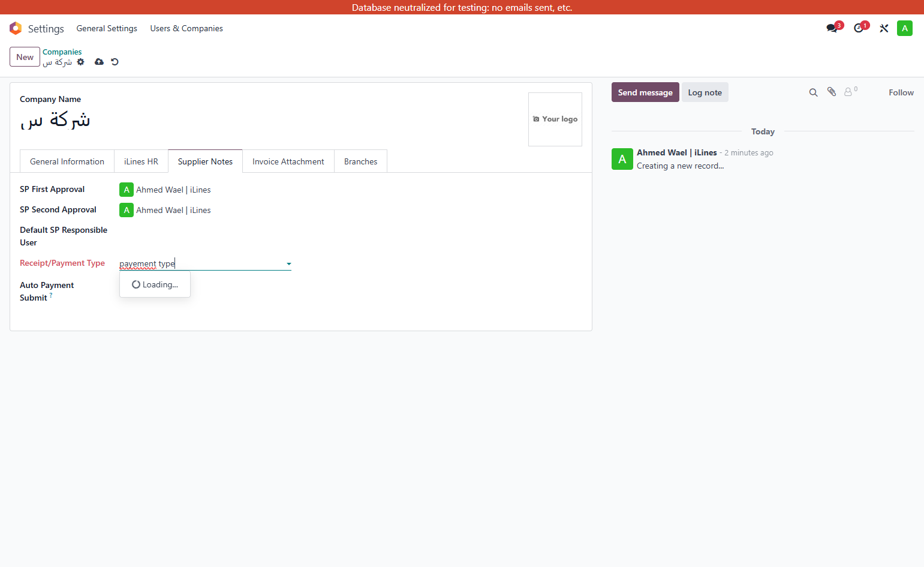This screenshot has height=567, width=924.
Task: Switch to the General Information tab
Action: click(x=67, y=161)
